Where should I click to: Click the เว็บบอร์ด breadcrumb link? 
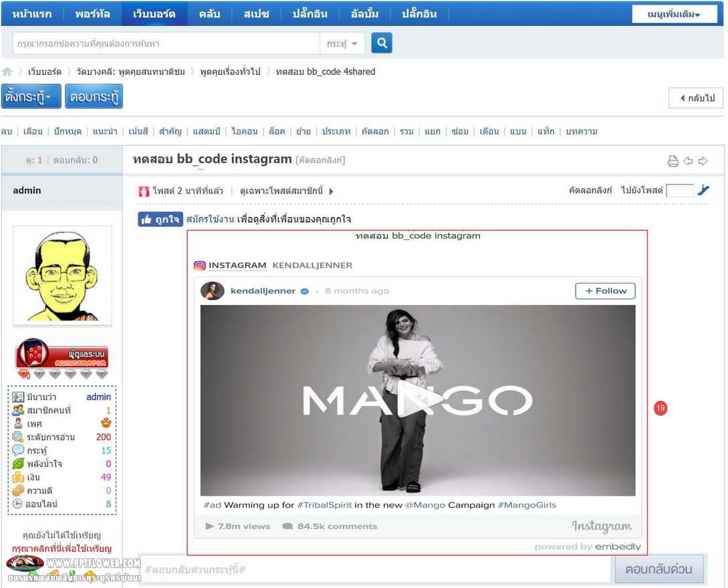45,72
